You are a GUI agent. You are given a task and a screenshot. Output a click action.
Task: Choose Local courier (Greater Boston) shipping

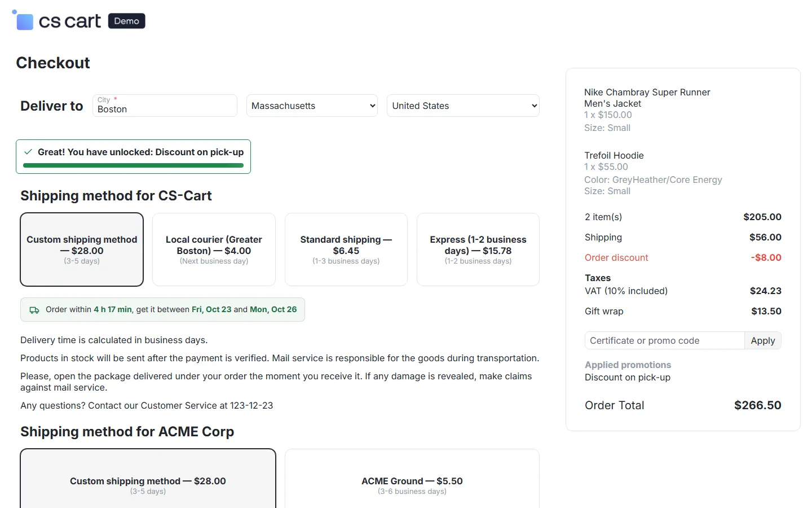point(214,249)
